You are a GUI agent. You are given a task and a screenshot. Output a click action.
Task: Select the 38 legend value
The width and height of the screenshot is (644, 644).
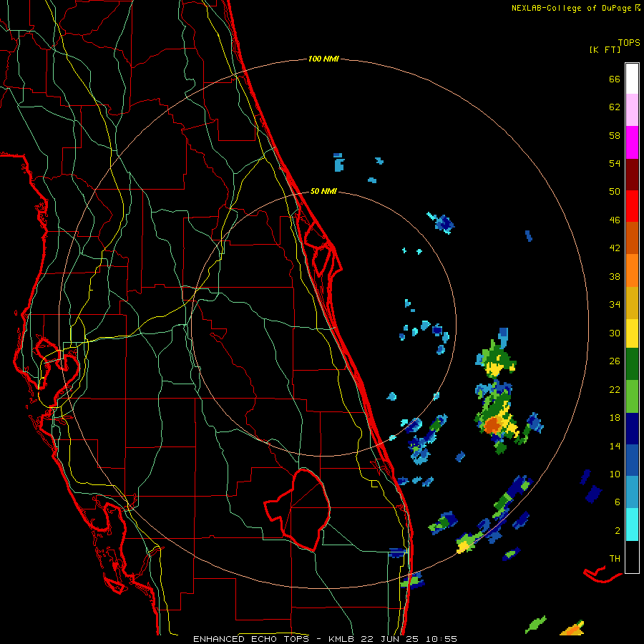point(615,276)
